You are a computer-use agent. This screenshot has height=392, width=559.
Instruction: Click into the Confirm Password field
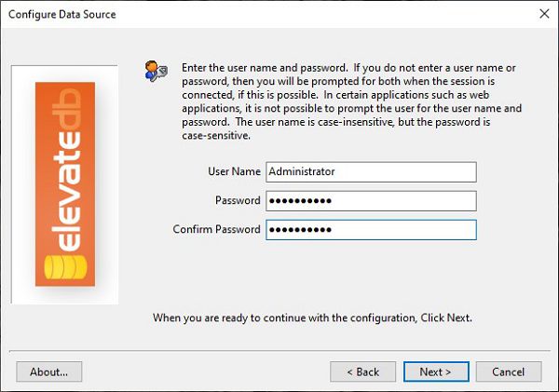click(371, 229)
